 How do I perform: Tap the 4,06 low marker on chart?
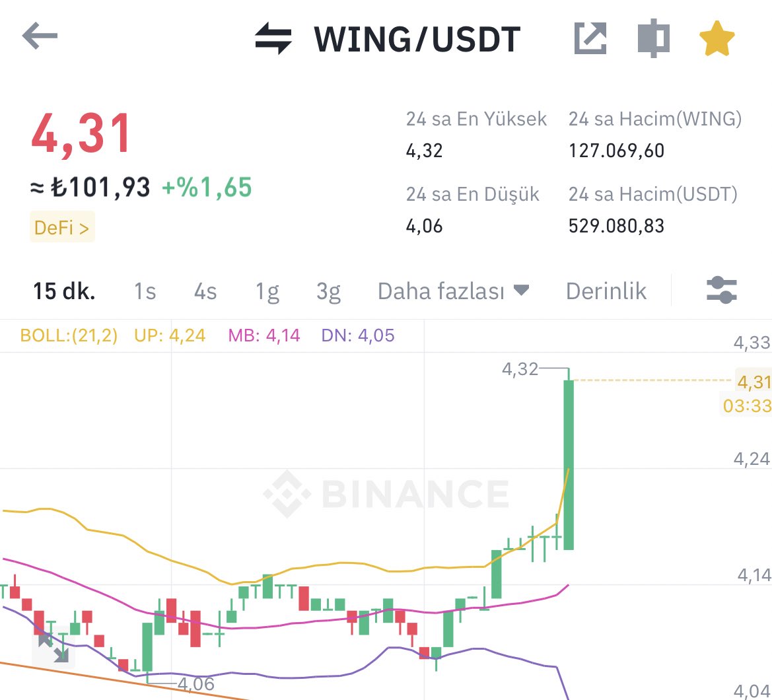pyautogui.click(x=196, y=683)
